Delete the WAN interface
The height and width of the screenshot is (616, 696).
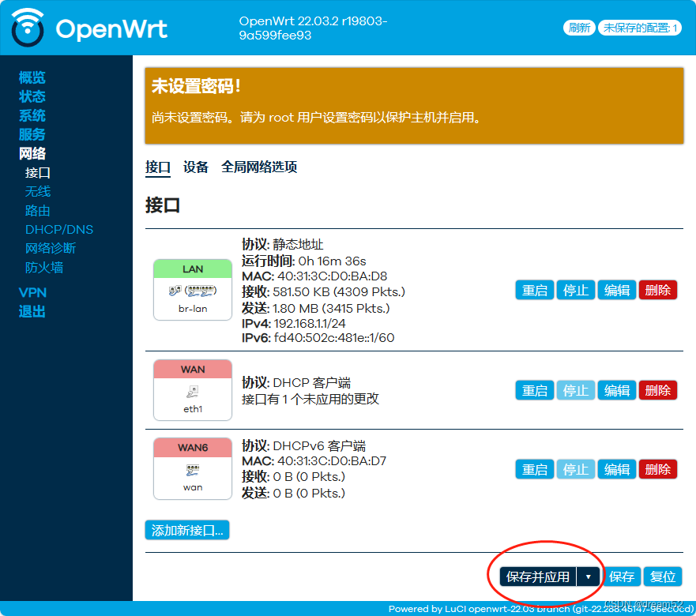(658, 391)
